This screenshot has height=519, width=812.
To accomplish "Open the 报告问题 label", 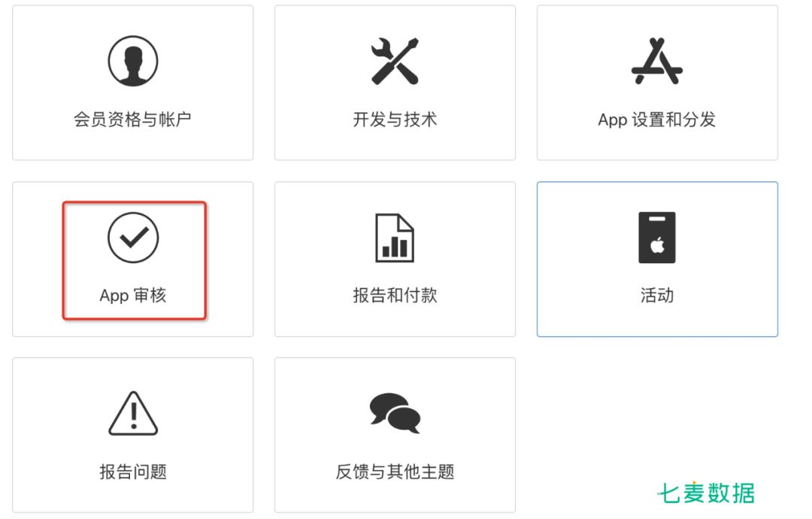I will [x=133, y=472].
